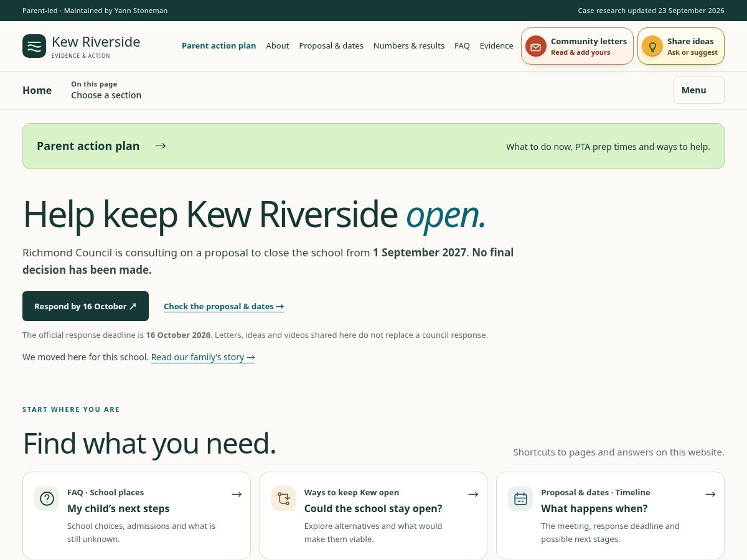Follow the Check the proposal & dates link

pos(223,306)
